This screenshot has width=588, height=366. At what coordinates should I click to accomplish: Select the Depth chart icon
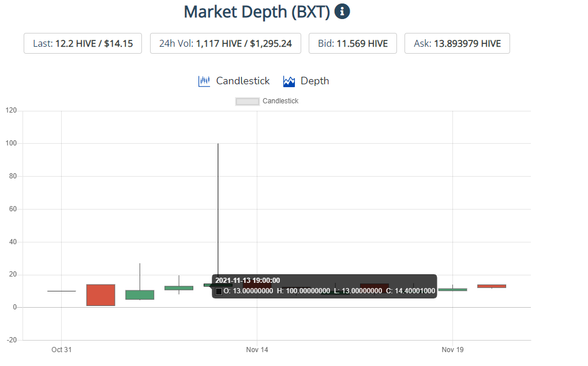[289, 81]
